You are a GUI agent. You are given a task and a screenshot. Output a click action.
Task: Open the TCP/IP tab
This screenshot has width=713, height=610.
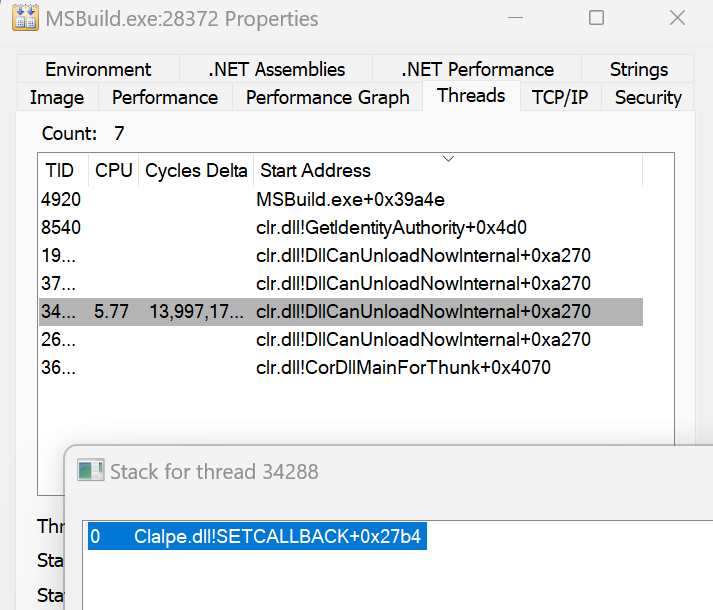[x=559, y=97]
